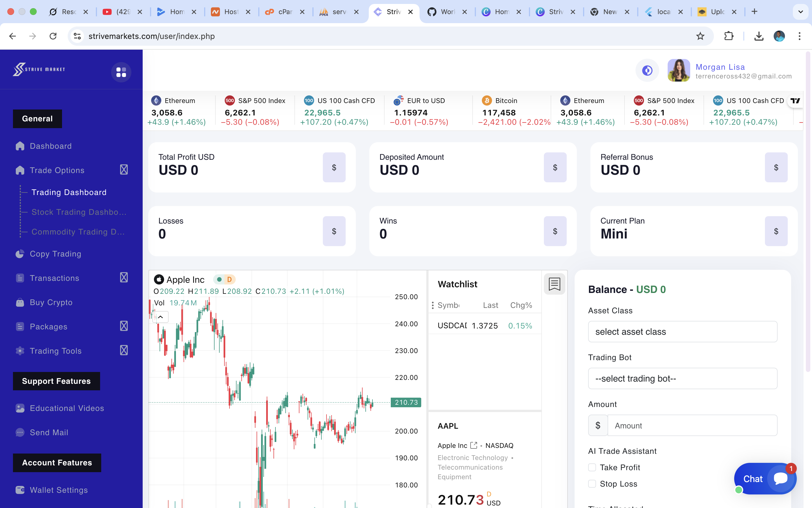Click the Copy Trading pie icon

pos(20,254)
